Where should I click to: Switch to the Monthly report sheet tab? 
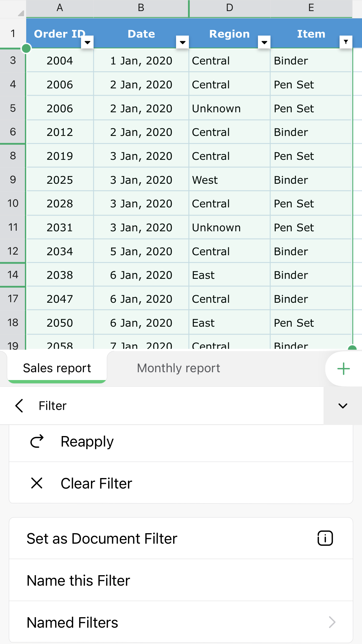[178, 368]
